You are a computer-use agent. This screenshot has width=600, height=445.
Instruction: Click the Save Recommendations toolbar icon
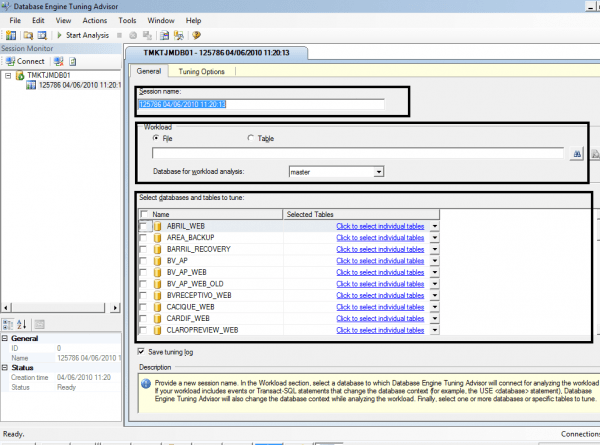[x=164, y=36]
